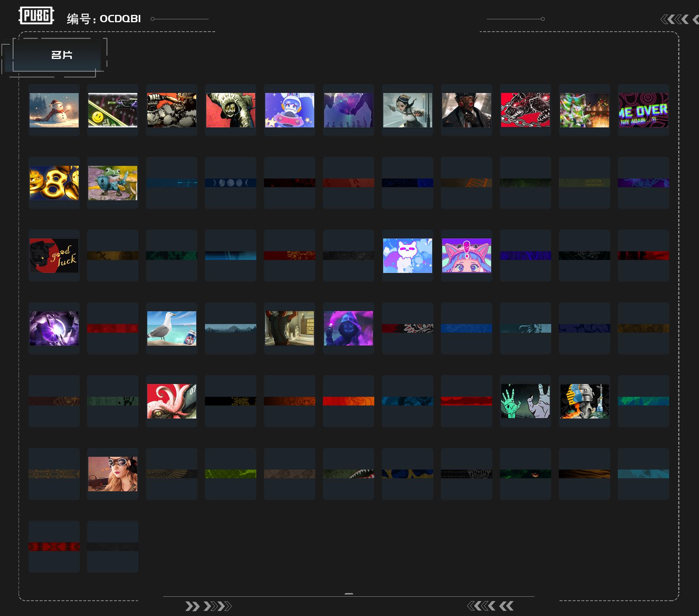Click the bottom-left right-pointing chevrons
Viewport: 699px width, 616px height.
208,606
